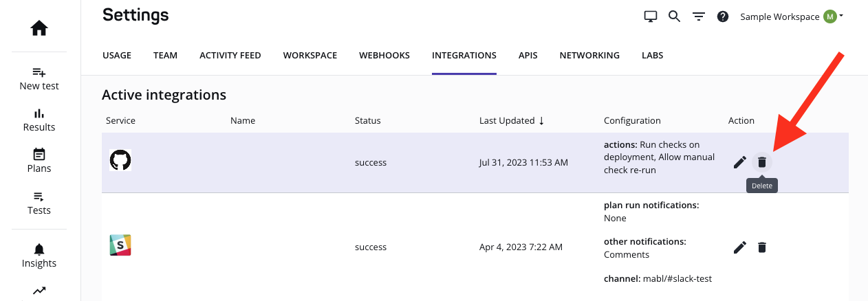Open the WEBHOOKS tab
Viewport: 868px width, 301px height.
384,56
